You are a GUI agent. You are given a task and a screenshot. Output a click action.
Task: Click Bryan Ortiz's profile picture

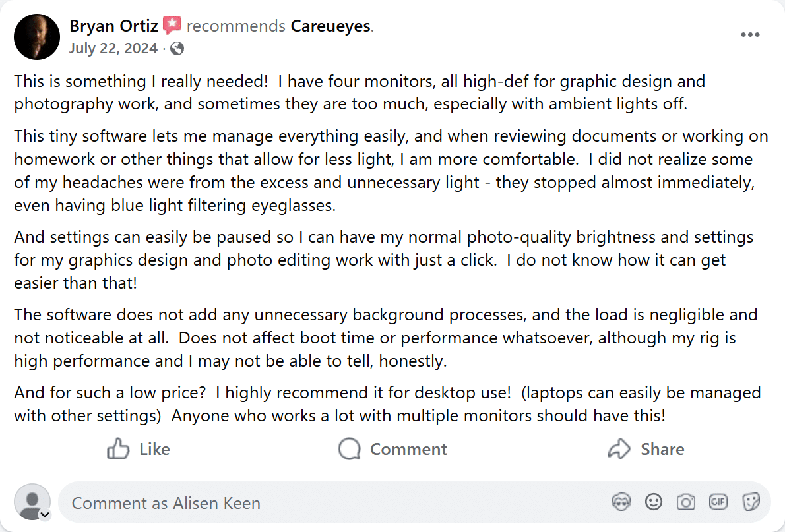click(x=37, y=36)
